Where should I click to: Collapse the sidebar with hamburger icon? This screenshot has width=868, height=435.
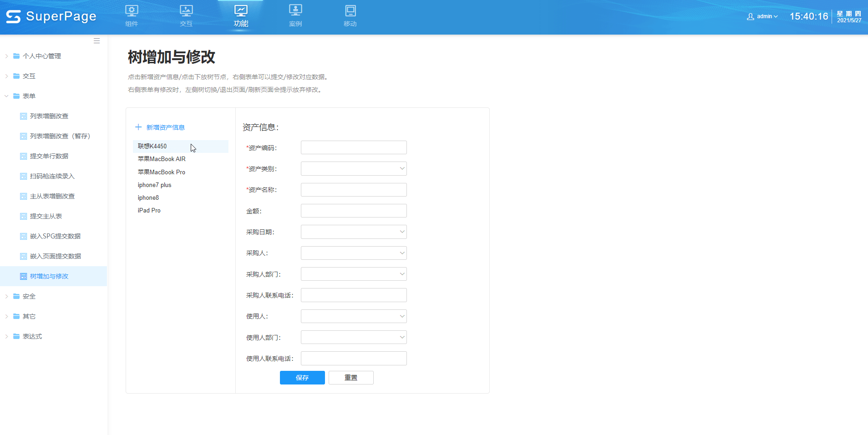(96, 41)
